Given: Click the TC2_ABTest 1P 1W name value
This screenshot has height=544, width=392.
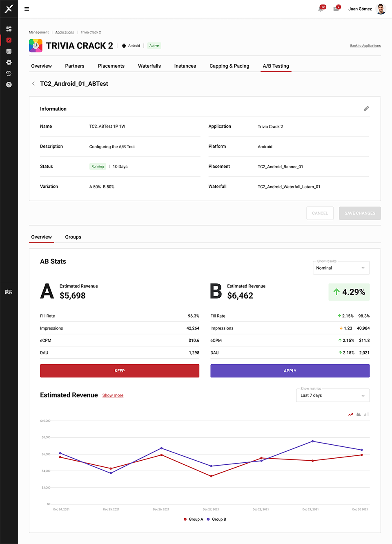Looking at the screenshot, I should pyautogui.click(x=107, y=127).
